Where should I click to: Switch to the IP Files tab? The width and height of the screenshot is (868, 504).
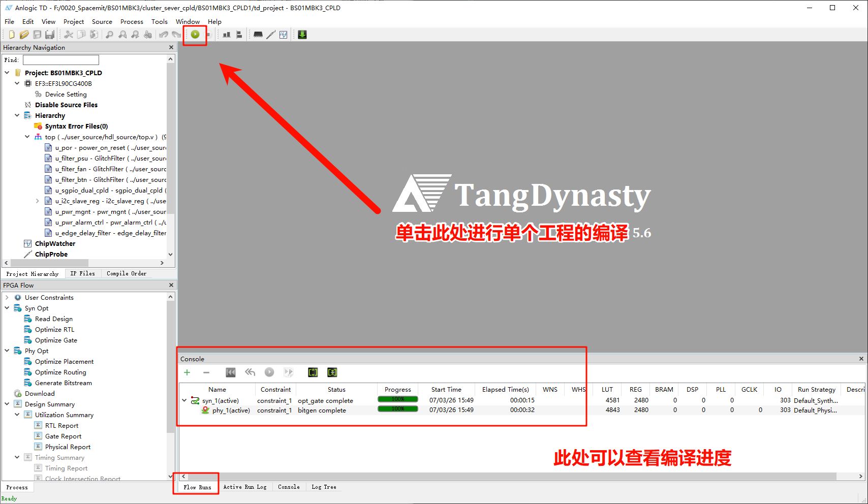[82, 273]
